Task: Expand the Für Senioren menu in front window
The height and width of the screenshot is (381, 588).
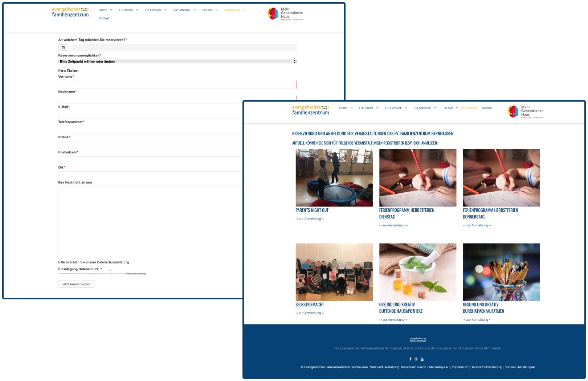Action: point(424,108)
